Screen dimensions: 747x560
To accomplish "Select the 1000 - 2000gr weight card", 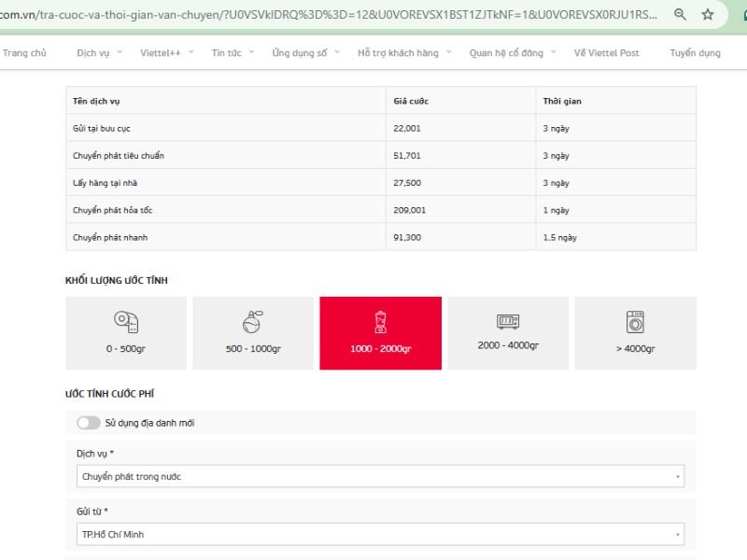I will [381, 333].
